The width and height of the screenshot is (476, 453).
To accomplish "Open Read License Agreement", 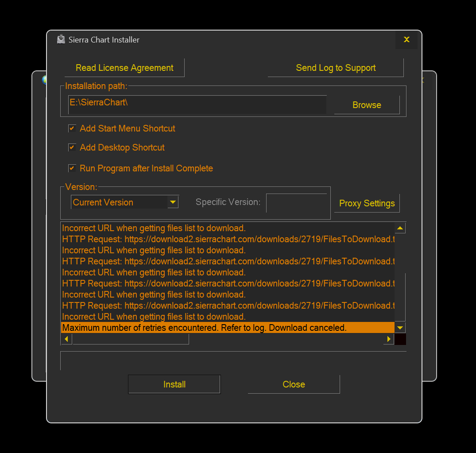I will coord(124,68).
